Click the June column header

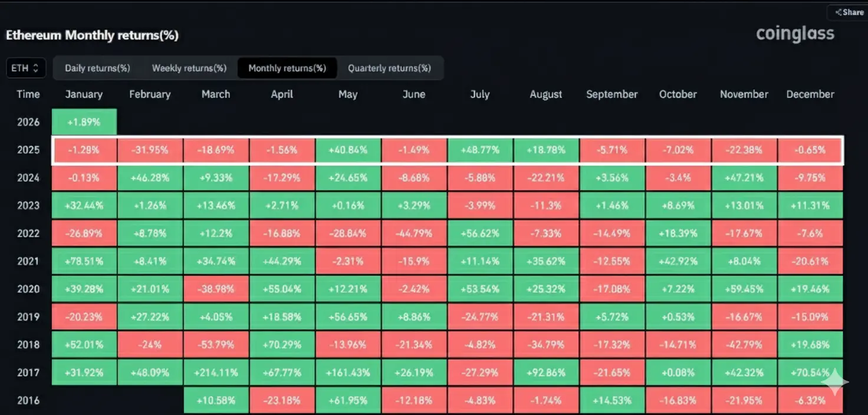414,94
